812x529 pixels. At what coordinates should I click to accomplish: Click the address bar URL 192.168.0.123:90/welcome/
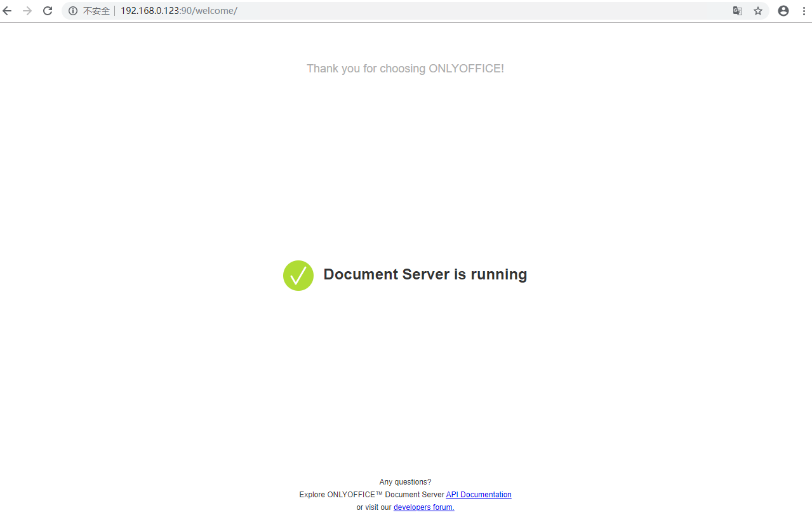click(179, 11)
